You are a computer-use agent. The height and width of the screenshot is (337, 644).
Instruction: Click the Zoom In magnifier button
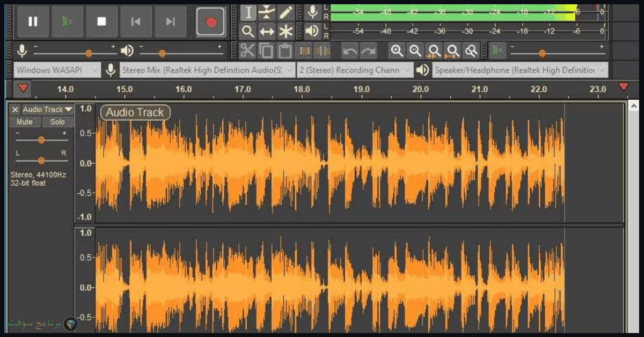click(x=397, y=51)
